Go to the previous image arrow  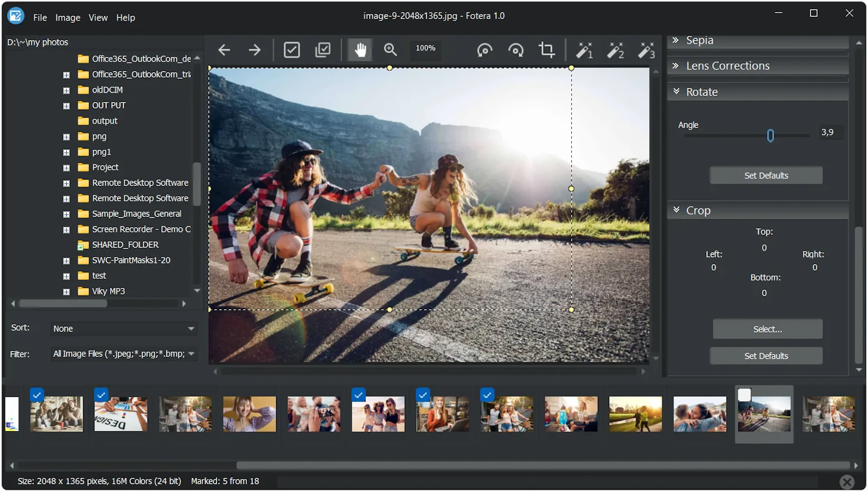(224, 50)
